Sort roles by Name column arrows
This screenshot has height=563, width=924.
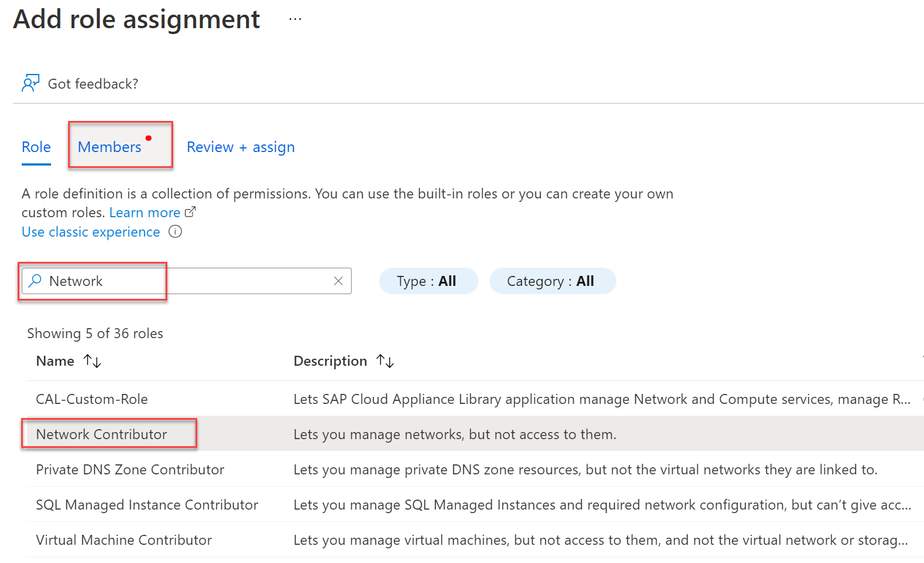[92, 361]
